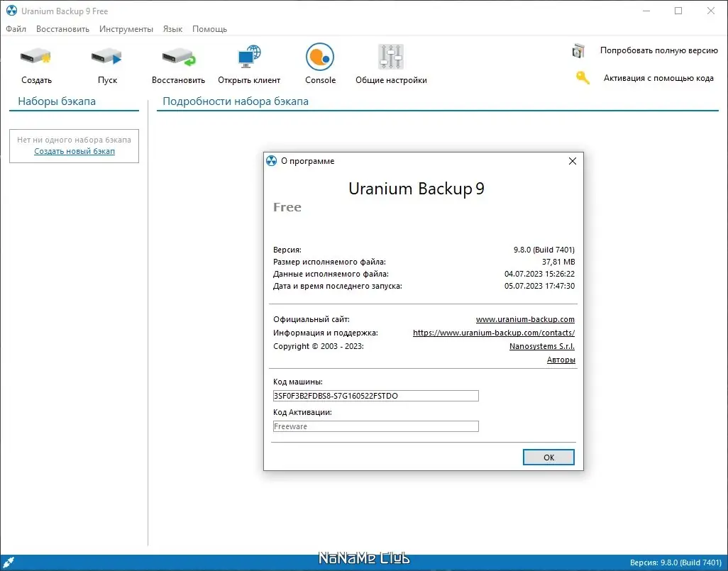Click the last launch date 05.07.2023 17:47:30
The image size is (728, 571).
[539, 286]
